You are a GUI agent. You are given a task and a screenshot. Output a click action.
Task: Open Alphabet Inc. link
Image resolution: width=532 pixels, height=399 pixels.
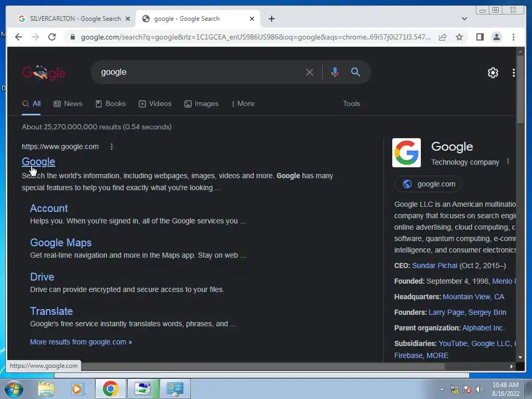point(483,328)
